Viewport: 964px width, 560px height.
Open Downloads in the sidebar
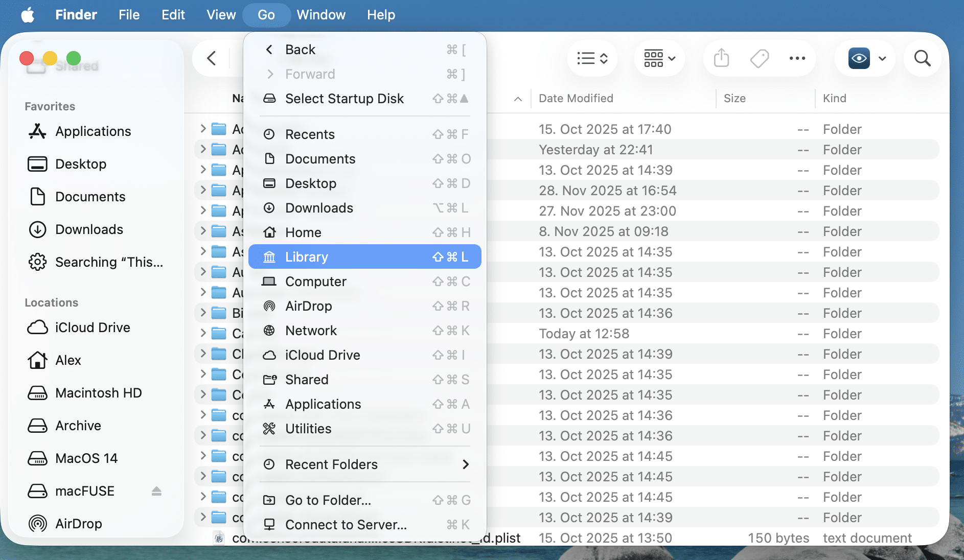tap(96, 229)
